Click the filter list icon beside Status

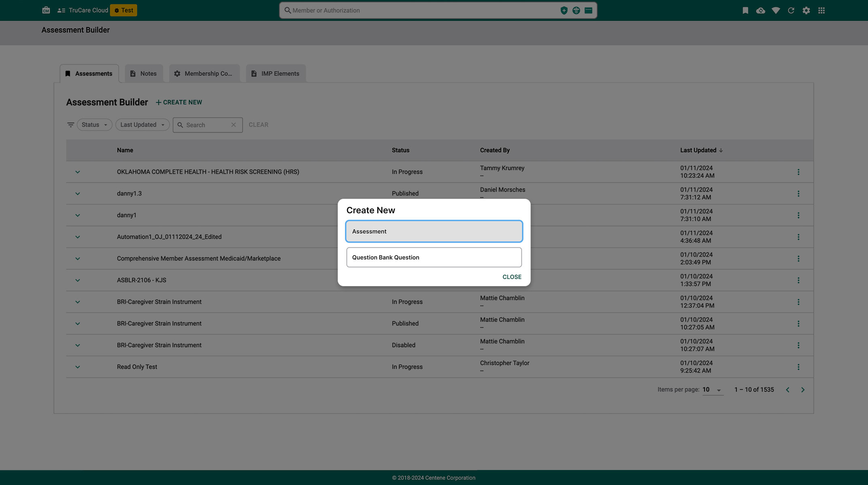(70, 125)
